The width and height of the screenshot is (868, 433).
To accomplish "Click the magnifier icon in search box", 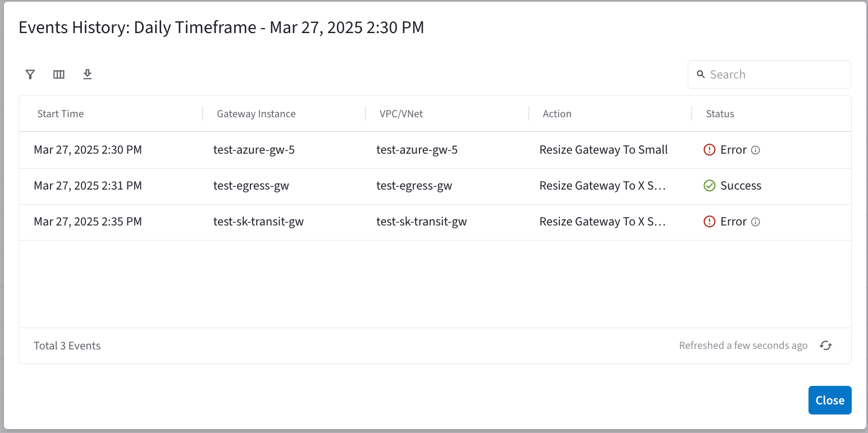I will tap(701, 75).
